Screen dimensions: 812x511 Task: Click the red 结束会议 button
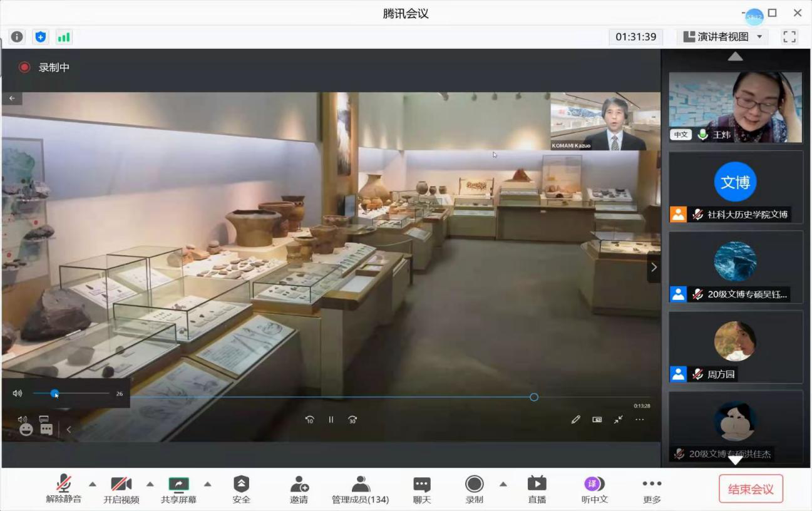(751, 489)
